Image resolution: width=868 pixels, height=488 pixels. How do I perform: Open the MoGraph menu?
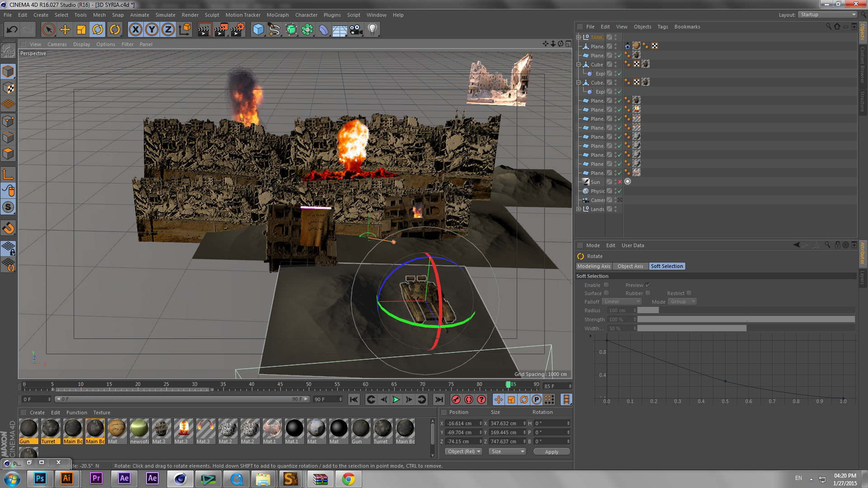pos(277,15)
